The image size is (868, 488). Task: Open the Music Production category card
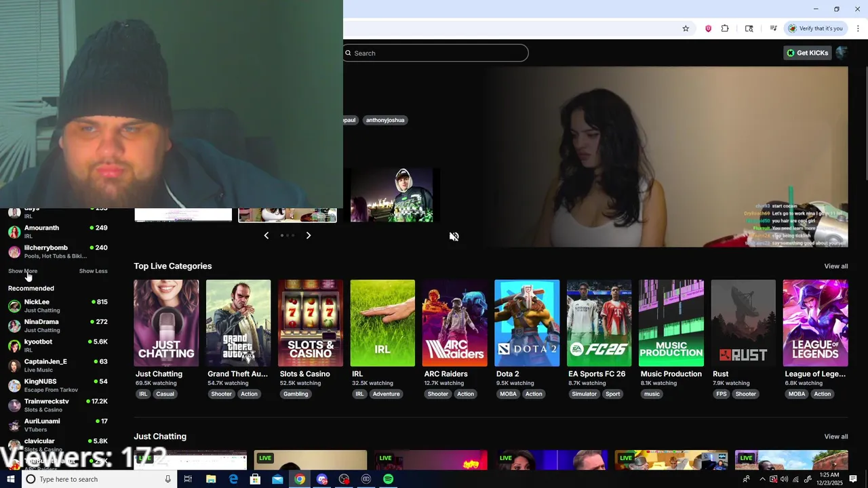[671, 323]
